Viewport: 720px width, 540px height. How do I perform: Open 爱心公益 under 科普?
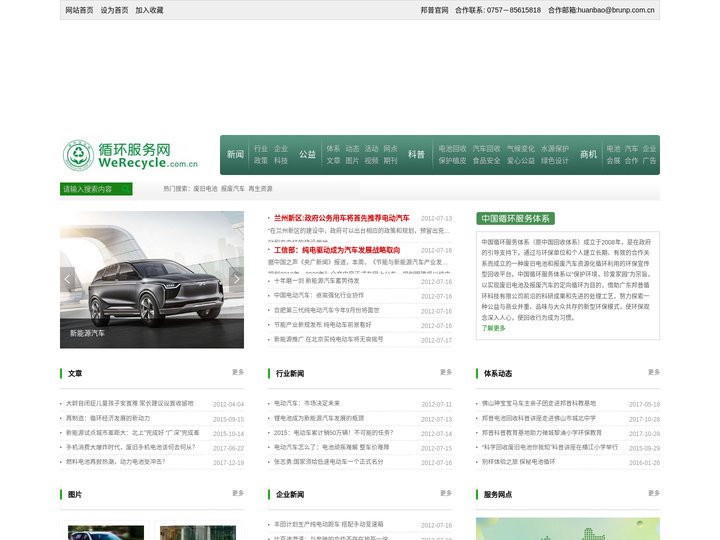[x=521, y=160]
